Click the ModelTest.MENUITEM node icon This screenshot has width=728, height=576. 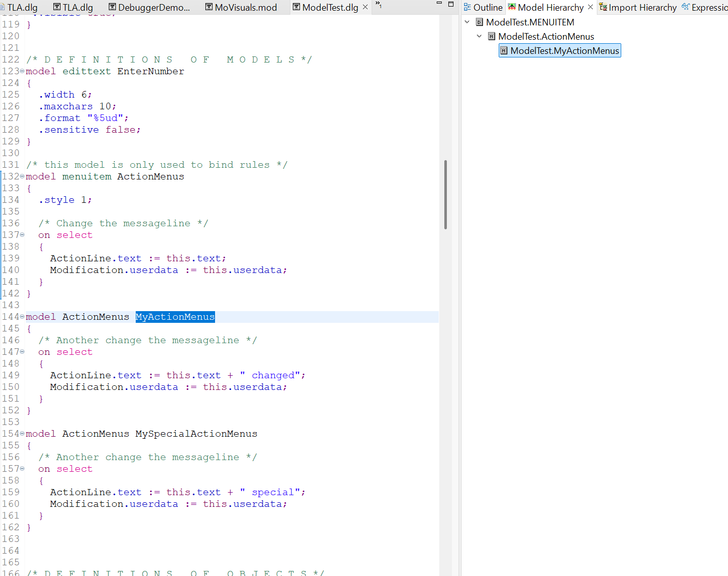click(479, 22)
